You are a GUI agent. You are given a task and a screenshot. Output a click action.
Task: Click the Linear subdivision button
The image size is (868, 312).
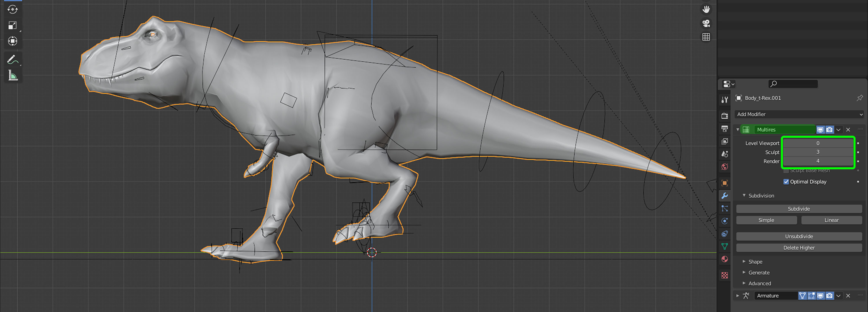click(x=832, y=220)
